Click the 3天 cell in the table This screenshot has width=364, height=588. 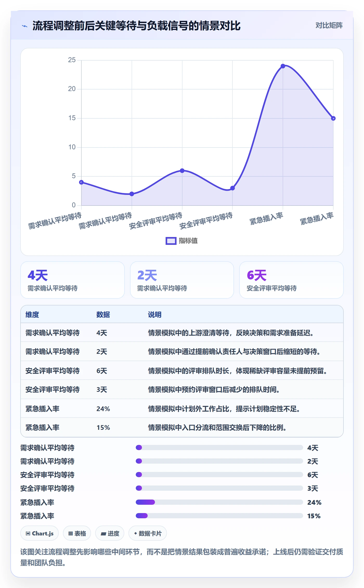[x=102, y=389]
